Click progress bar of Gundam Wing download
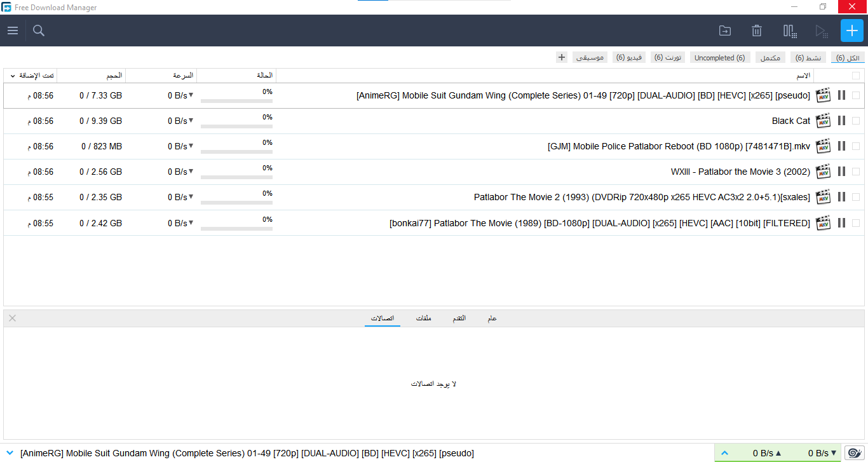868x462 pixels. click(x=236, y=100)
